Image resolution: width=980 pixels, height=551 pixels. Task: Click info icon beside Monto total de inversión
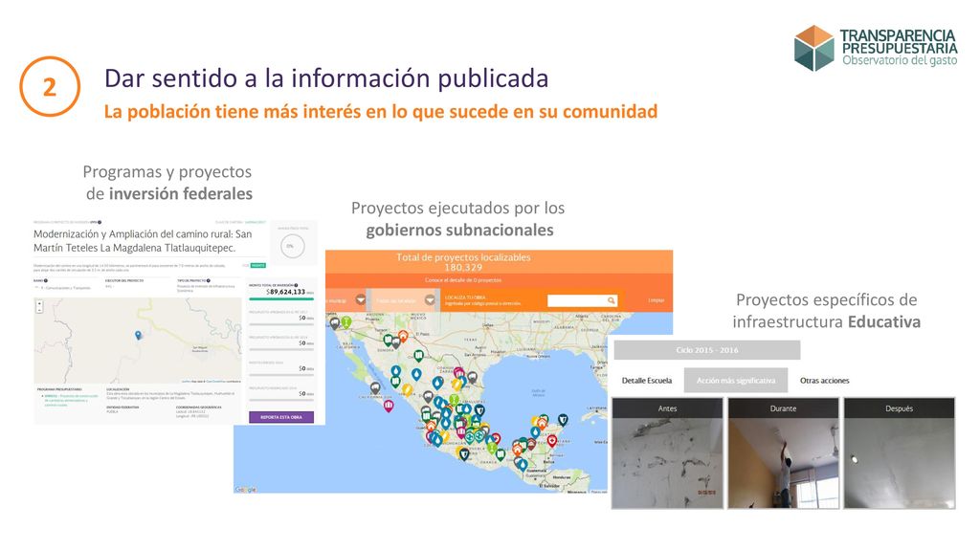[x=297, y=285]
